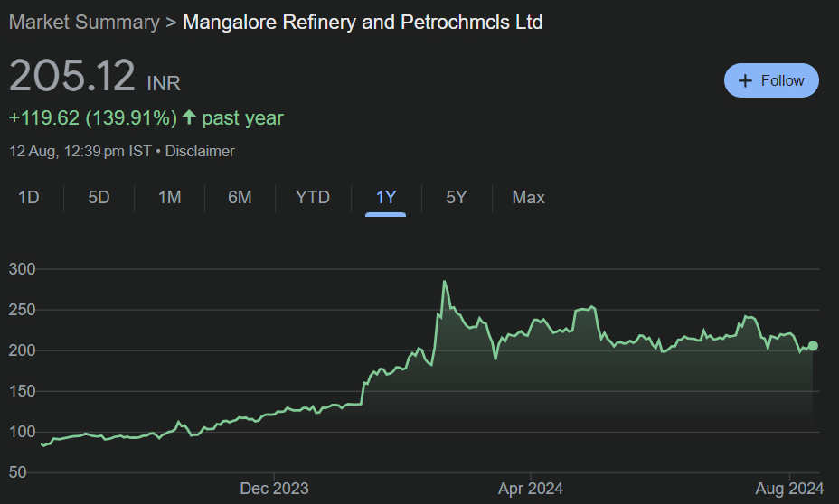Click the 205.12 price value
The height and width of the screenshot is (504, 839).
pos(72,75)
